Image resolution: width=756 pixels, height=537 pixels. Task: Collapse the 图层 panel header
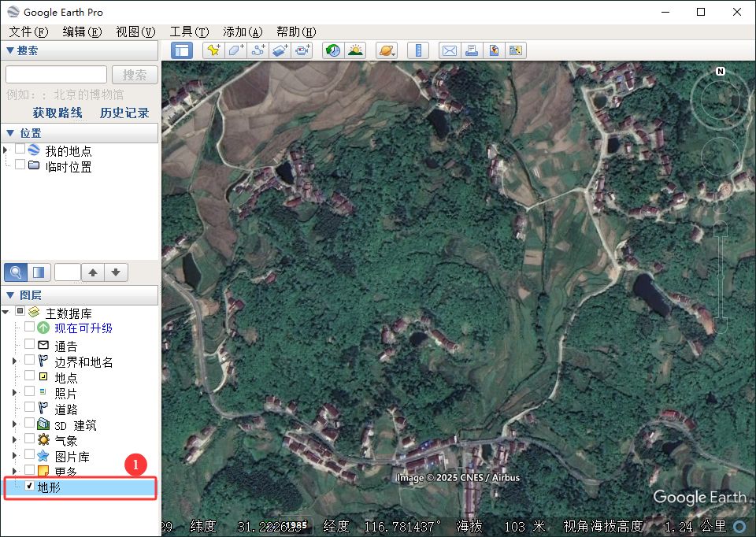point(9,294)
